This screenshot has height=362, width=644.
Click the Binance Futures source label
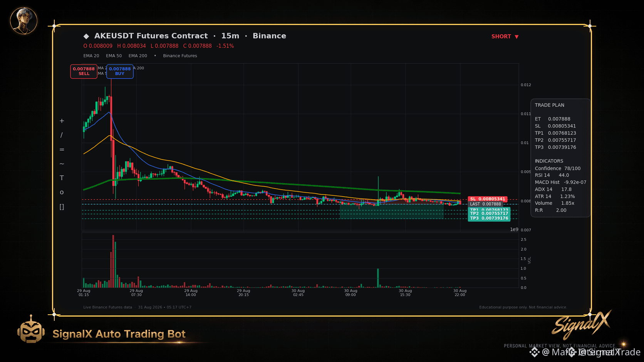point(180,56)
